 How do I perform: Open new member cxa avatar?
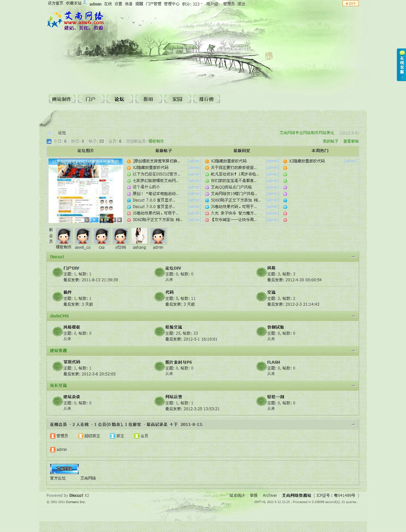(x=102, y=236)
